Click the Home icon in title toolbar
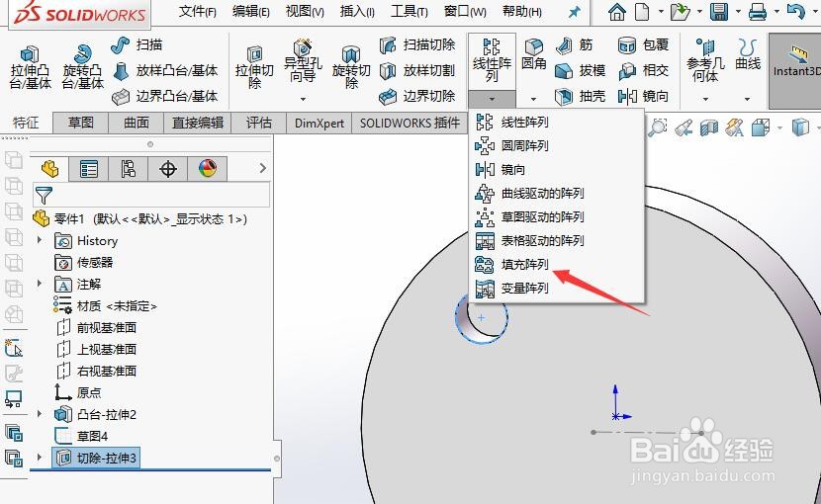The image size is (821, 504). pos(617,12)
